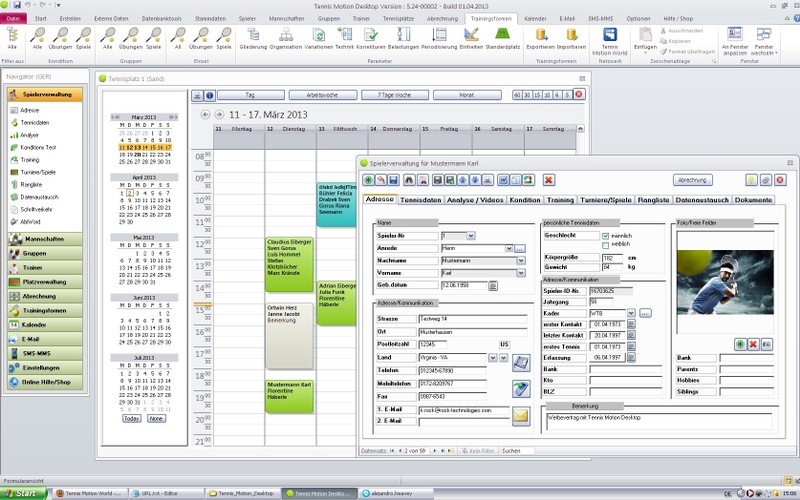Click the save disk icon in player toolbar
This screenshot has width=800, height=500.
[x=394, y=180]
